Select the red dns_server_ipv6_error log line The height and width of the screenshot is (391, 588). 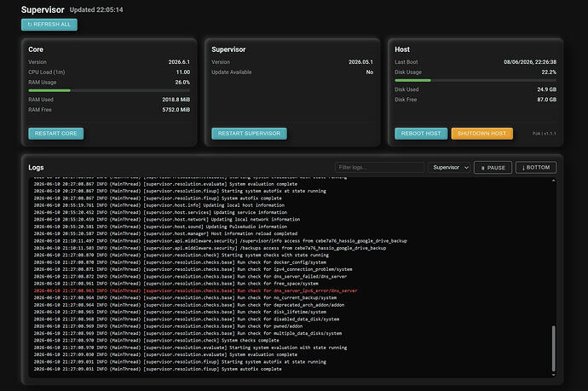click(195, 290)
